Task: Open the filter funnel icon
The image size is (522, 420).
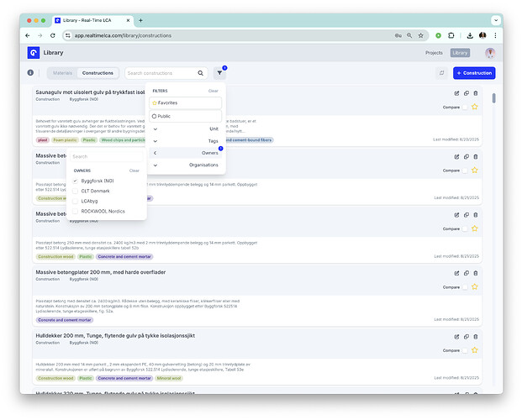Action: point(219,73)
